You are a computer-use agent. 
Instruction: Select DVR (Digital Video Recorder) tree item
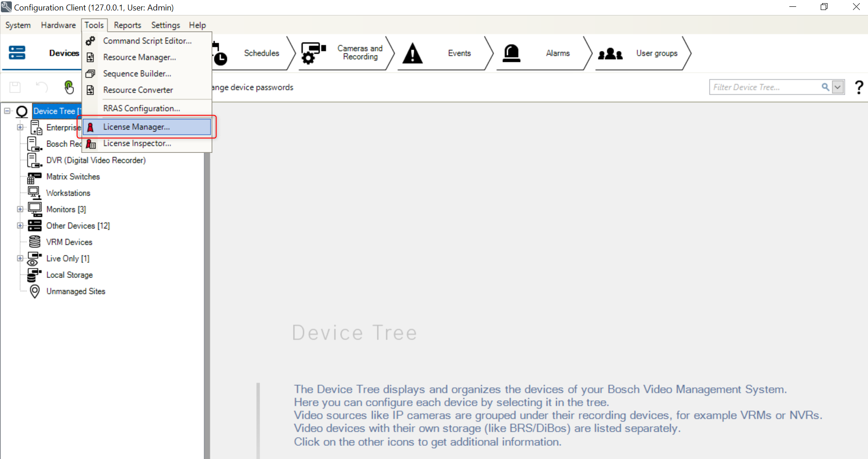click(x=96, y=160)
